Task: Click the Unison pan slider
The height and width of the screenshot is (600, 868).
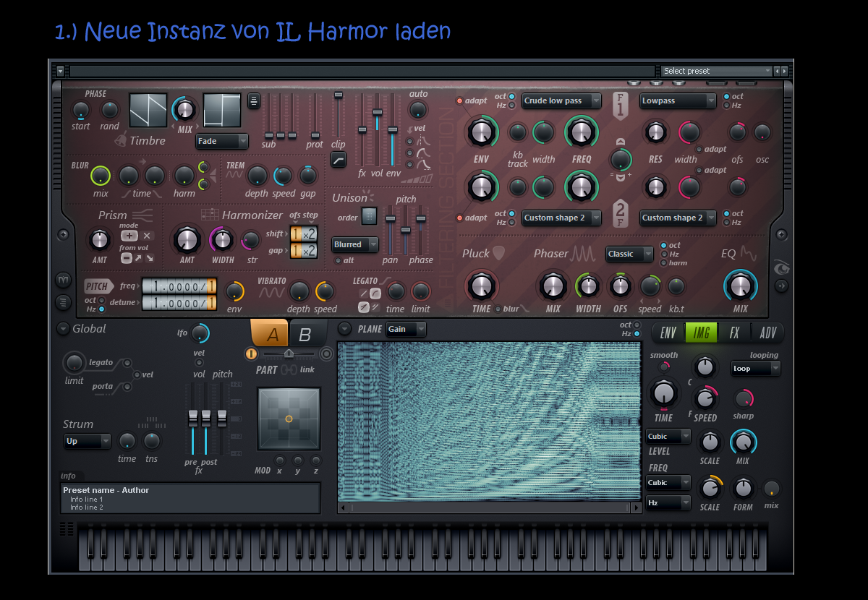Action: point(390,228)
